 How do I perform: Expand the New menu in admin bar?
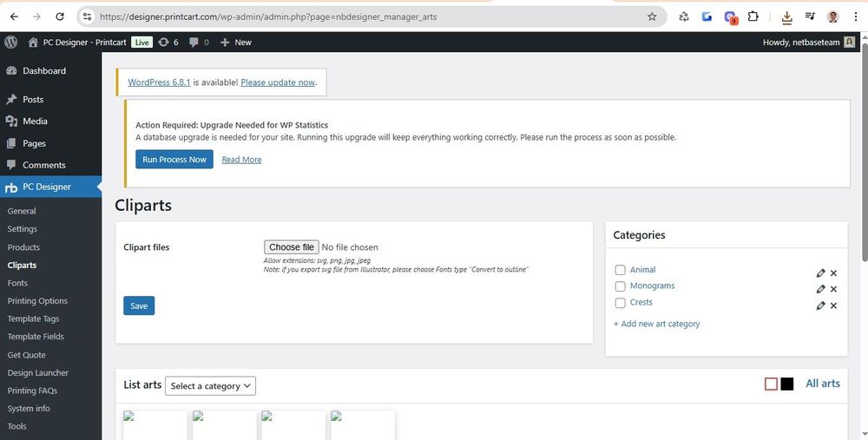point(235,42)
